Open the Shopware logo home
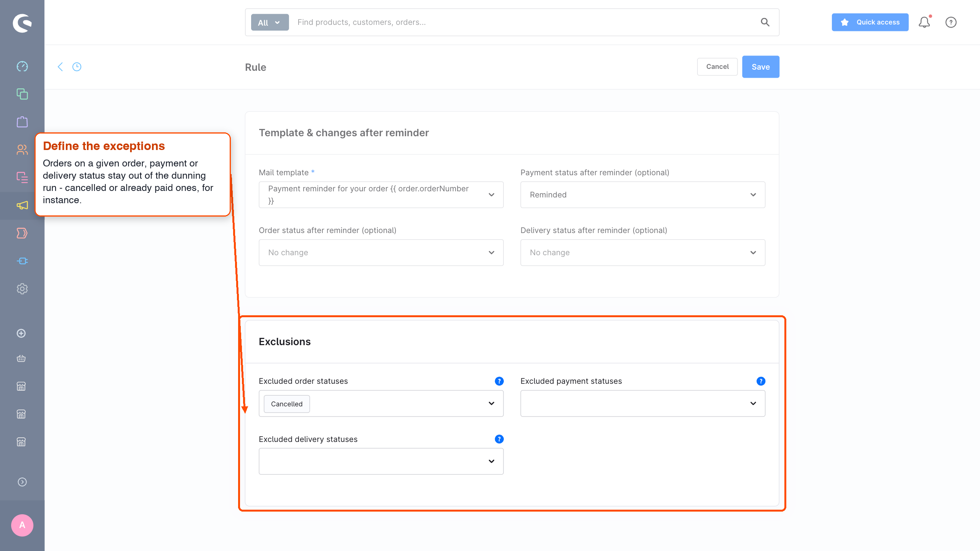The width and height of the screenshot is (980, 551). click(x=22, y=23)
